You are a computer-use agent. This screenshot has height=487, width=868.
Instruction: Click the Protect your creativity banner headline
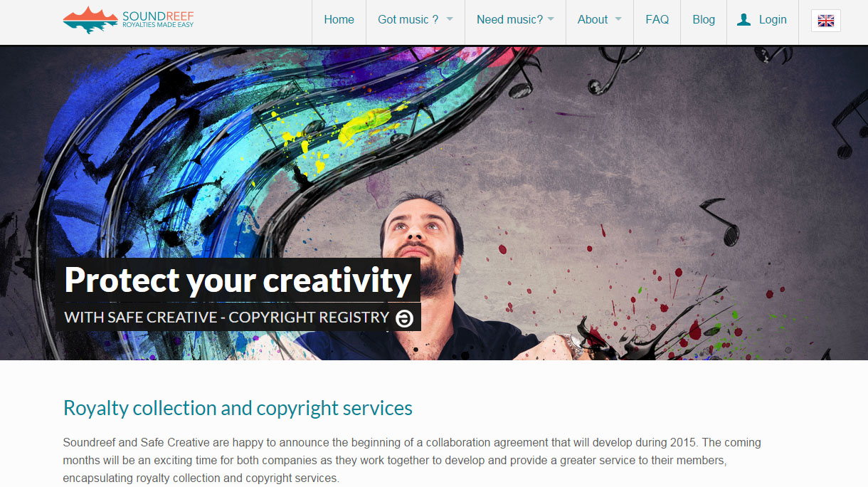click(238, 280)
